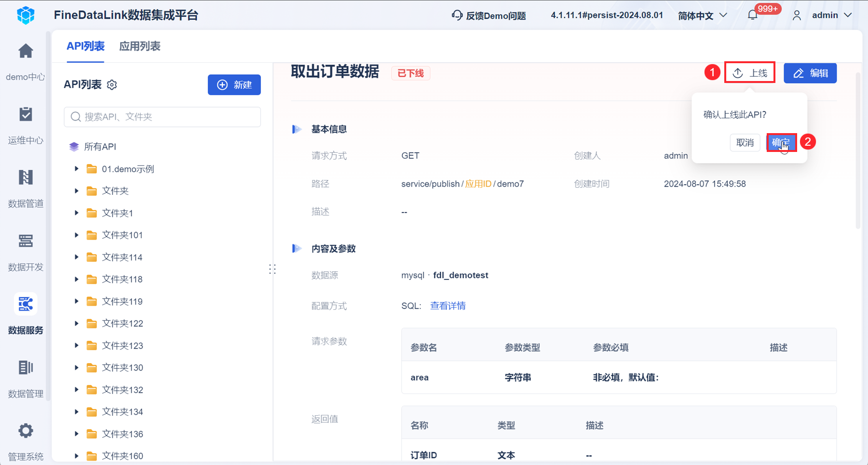This screenshot has height=465, width=868.
Task: Click the user avatar icon
Action: [x=797, y=15]
